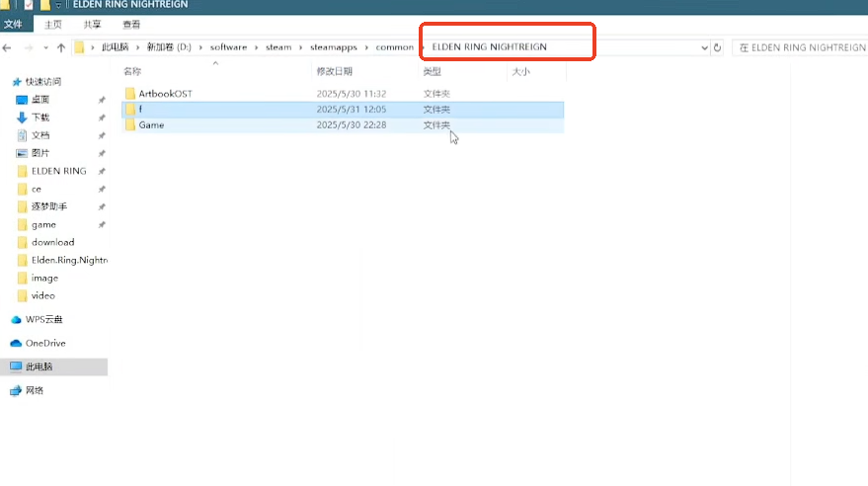Open Elden.Ring.Nightr folder in sidebar
This screenshot has height=486, width=868.
click(x=69, y=260)
